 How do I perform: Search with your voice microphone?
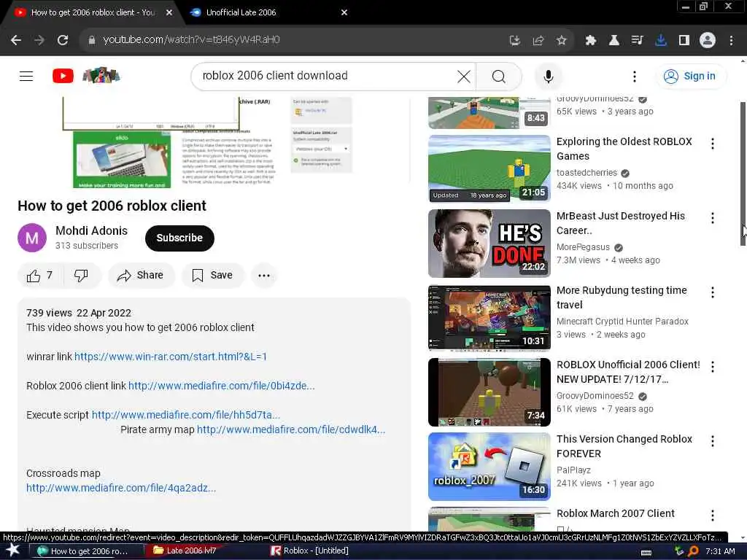pyautogui.click(x=549, y=76)
